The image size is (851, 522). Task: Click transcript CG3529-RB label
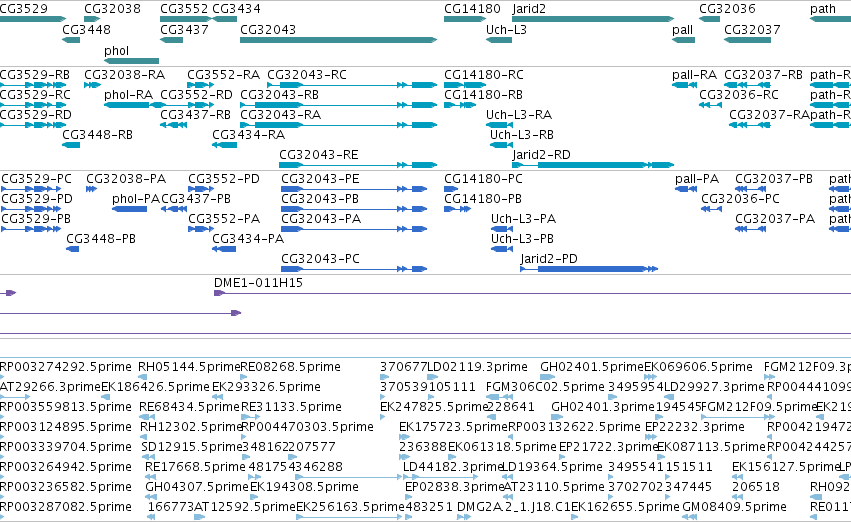(x=35, y=74)
